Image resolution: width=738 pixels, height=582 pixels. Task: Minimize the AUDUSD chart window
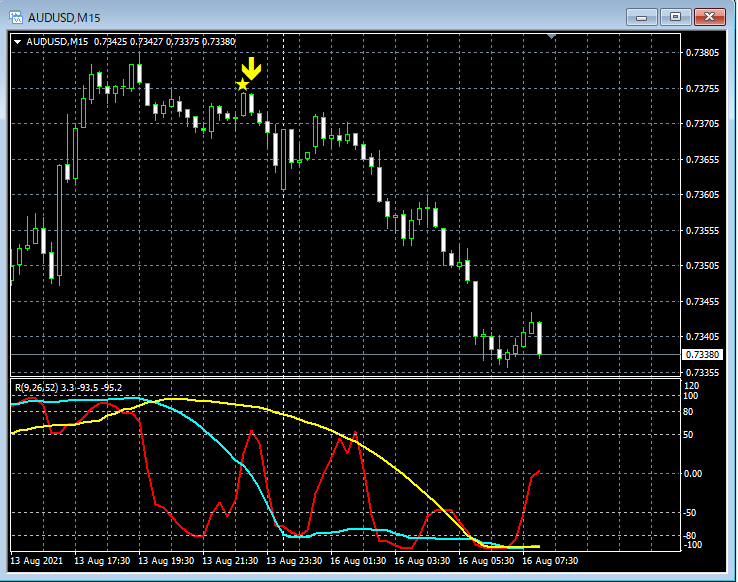(x=642, y=17)
